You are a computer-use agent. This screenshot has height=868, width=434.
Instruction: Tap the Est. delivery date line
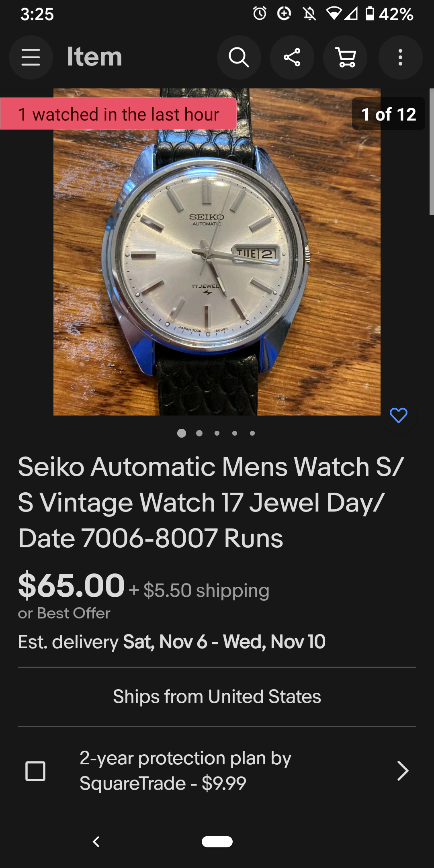coord(172,642)
